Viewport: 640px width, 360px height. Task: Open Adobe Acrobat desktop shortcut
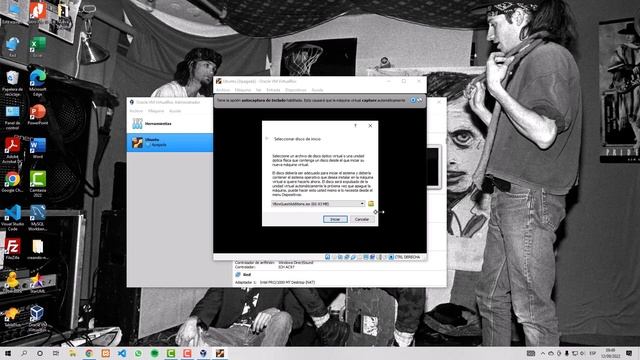pyautogui.click(x=12, y=150)
